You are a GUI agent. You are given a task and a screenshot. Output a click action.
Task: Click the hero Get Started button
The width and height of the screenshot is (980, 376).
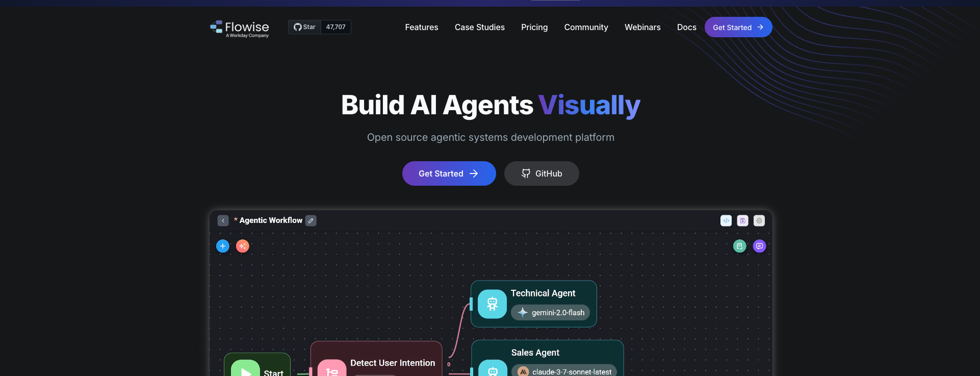pos(449,173)
